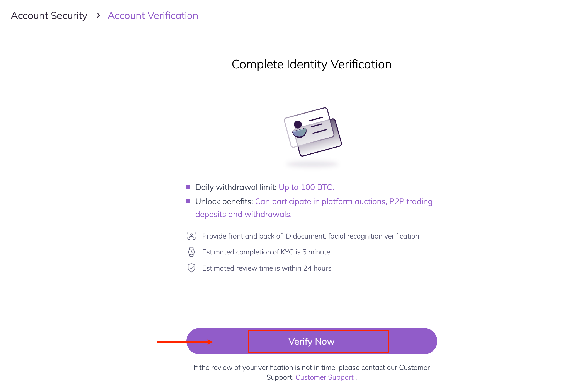Click the watch icon beside KYC estimate
This screenshot has height=385, width=588.
point(191,252)
